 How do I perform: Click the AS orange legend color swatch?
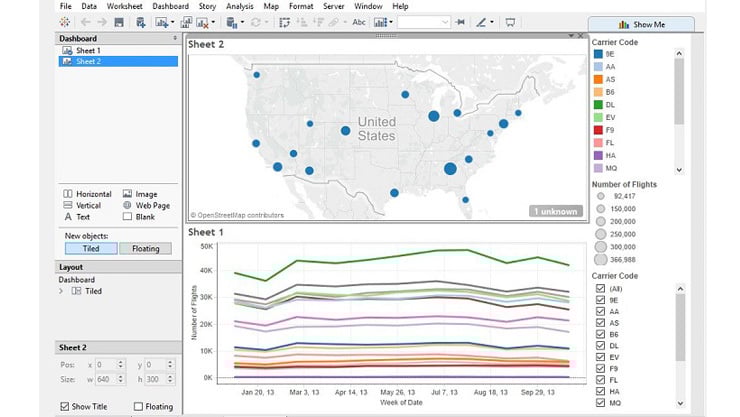pos(598,79)
